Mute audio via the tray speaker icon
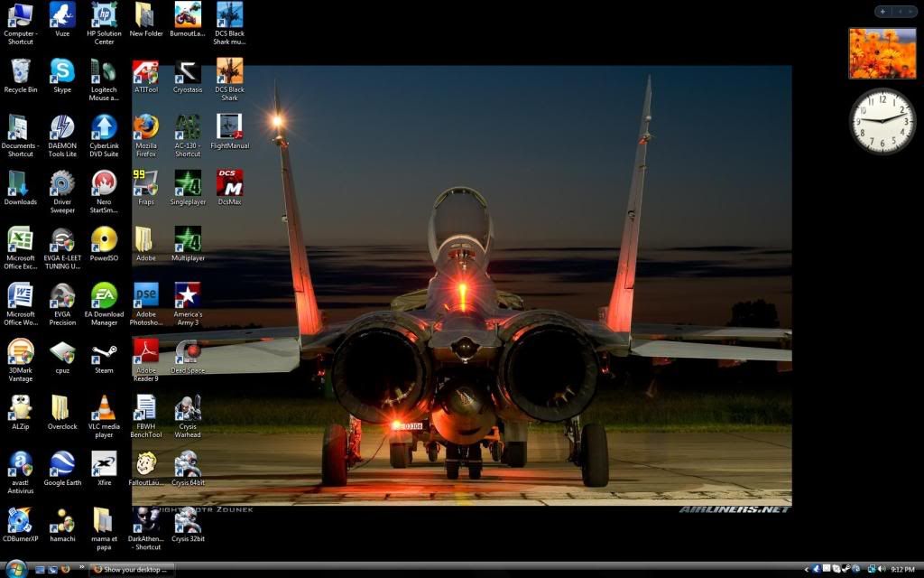Screen dimensions: 924x578 click(x=880, y=568)
